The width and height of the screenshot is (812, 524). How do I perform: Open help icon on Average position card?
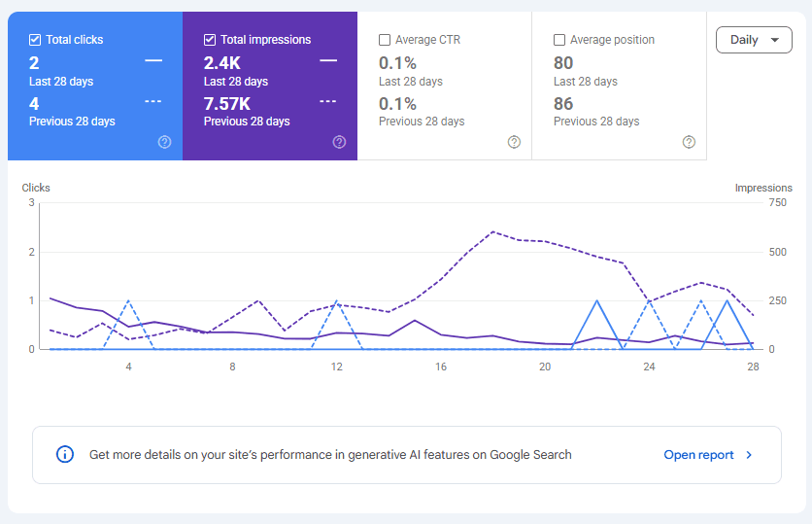tap(689, 142)
